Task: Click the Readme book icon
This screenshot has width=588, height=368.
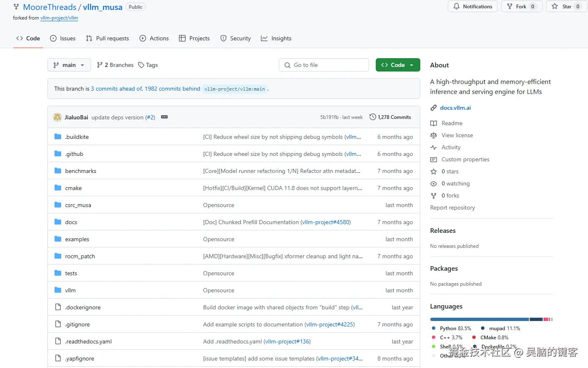Action: click(x=434, y=123)
